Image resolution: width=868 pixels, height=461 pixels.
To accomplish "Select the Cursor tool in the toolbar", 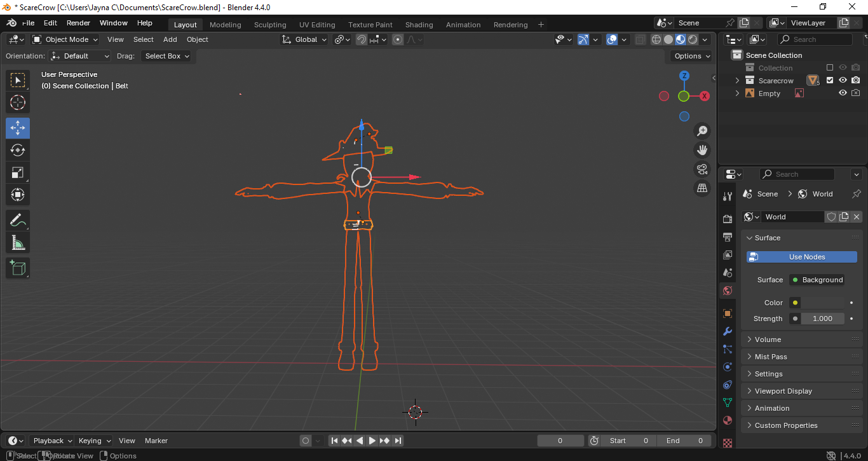I will tap(18, 102).
